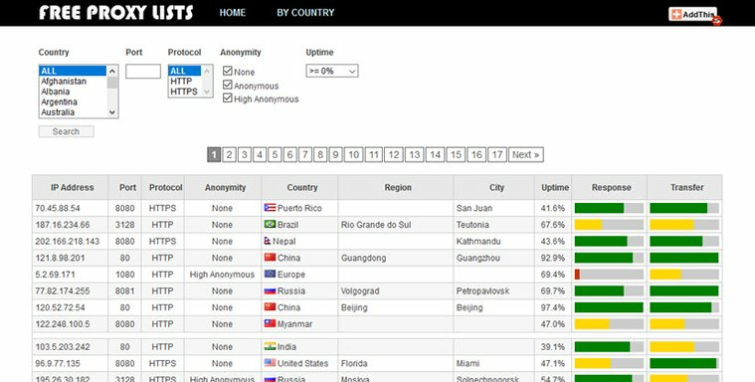Click IP address 70.45.88.54
755x382 pixels.
[x=58, y=208]
